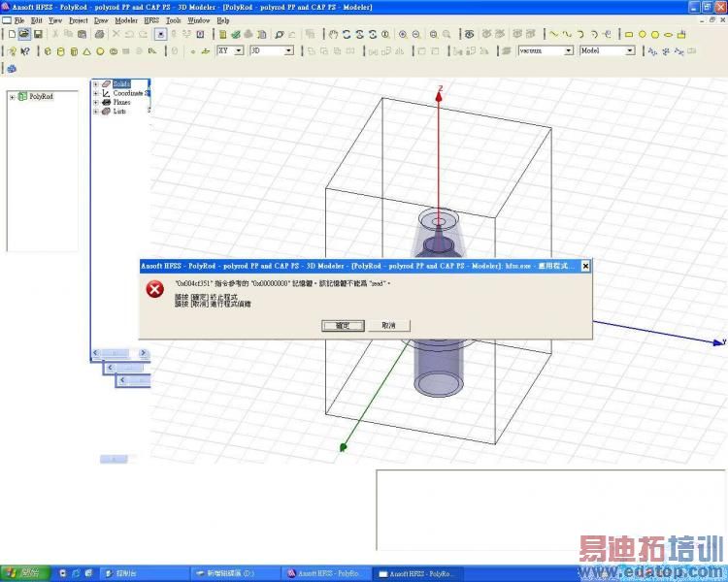Image resolution: width=728 pixels, height=582 pixels.
Task: Click the Save disk icon
Action: coord(38,34)
